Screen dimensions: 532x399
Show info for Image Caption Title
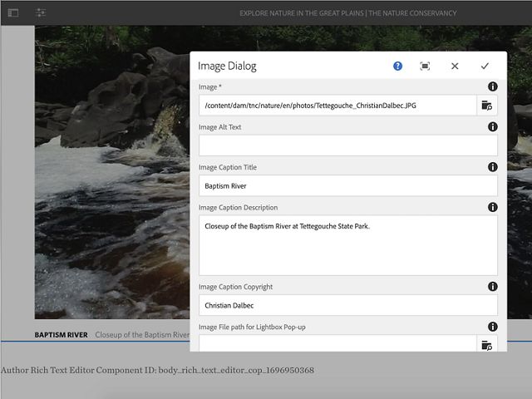[x=492, y=167]
